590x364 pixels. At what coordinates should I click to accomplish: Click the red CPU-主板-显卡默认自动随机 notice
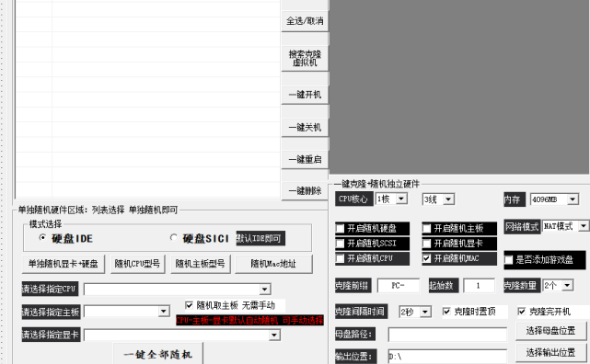coord(249,321)
